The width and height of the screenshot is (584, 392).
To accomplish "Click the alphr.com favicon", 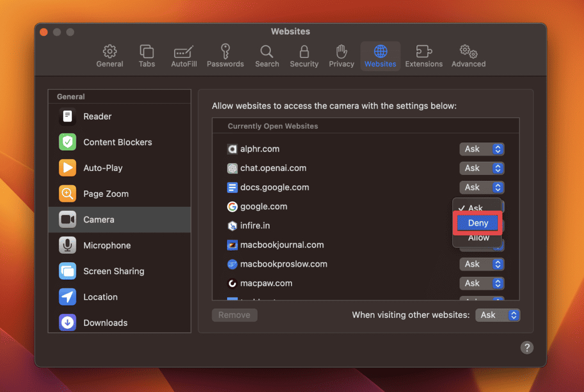I will pos(232,149).
